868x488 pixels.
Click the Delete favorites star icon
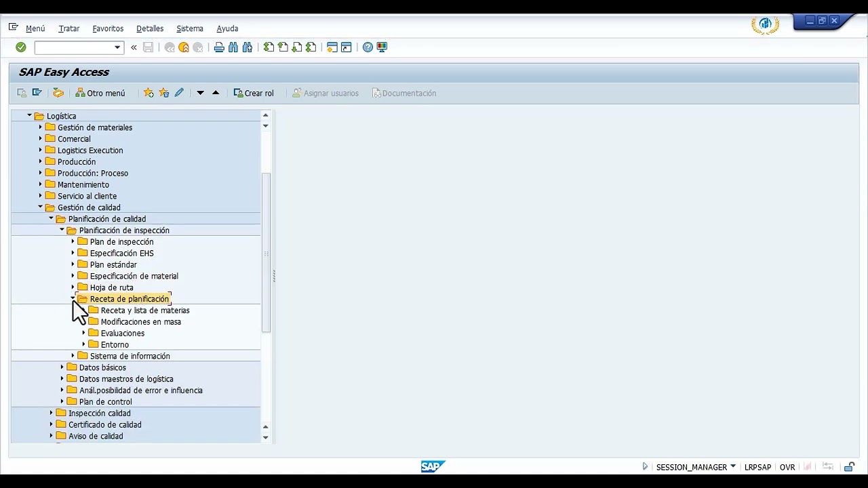click(x=163, y=93)
